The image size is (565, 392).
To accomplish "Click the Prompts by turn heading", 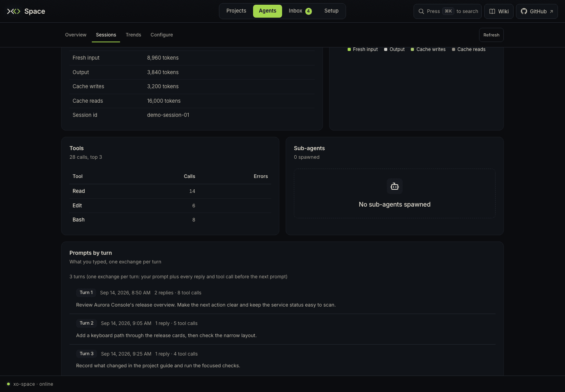I will (x=91, y=253).
